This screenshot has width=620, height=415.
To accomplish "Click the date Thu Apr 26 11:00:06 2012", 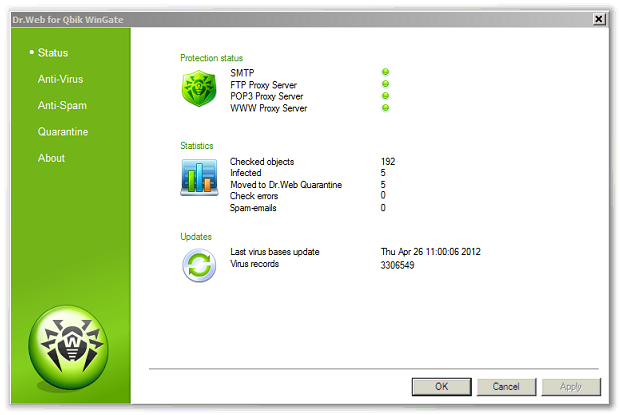I will (x=431, y=252).
